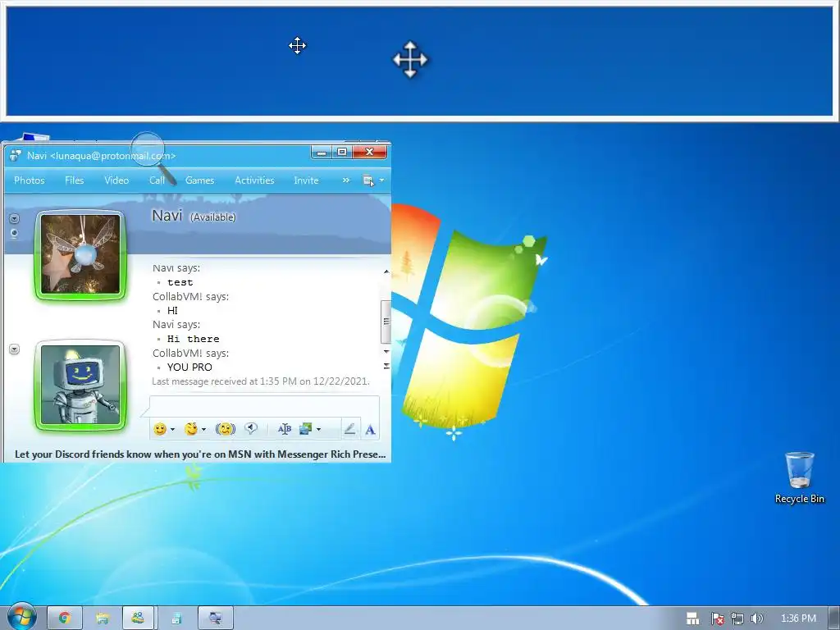Maximize the Navi conversation window
This screenshot has height=630, width=840.
(342, 153)
